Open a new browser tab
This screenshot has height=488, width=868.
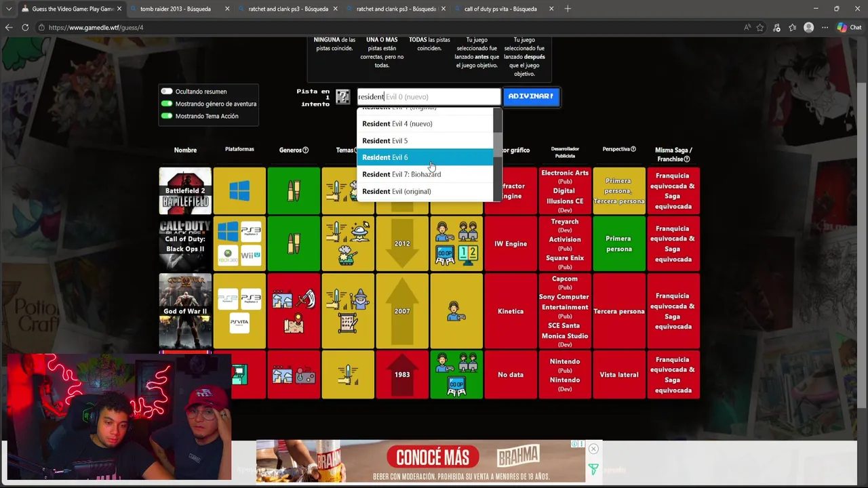pyautogui.click(x=568, y=9)
